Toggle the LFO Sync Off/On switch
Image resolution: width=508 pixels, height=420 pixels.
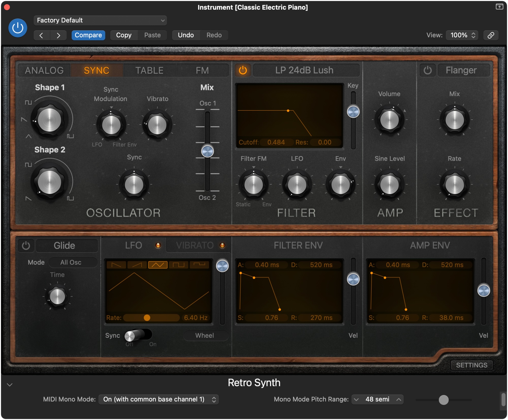[138, 335]
